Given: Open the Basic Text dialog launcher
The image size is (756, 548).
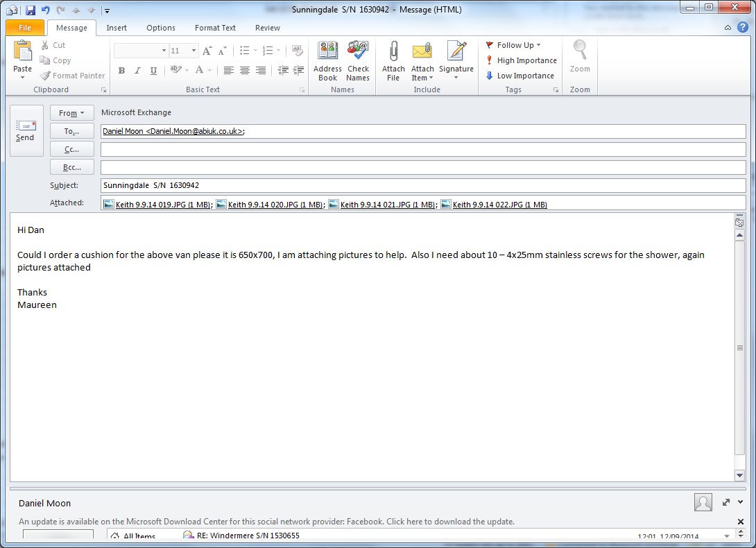Looking at the screenshot, I should click(302, 89).
